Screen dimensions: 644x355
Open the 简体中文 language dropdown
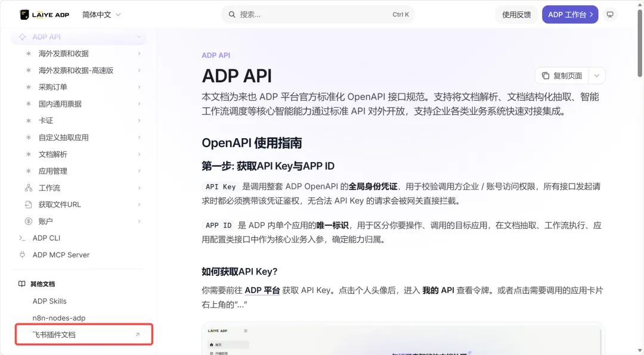tap(101, 15)
